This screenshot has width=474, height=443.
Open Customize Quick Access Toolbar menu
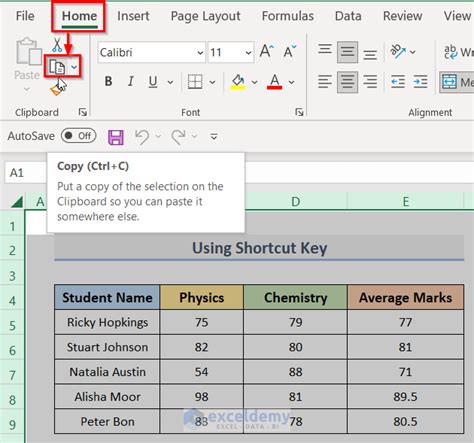214,136
